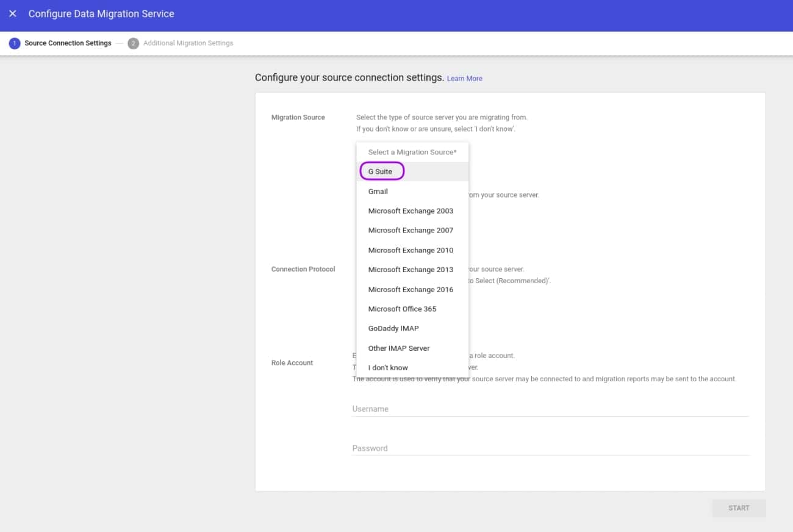Screen dimensions: 793x532
Task: Choose Gmail from the migration source list
Action: (378, 191)
